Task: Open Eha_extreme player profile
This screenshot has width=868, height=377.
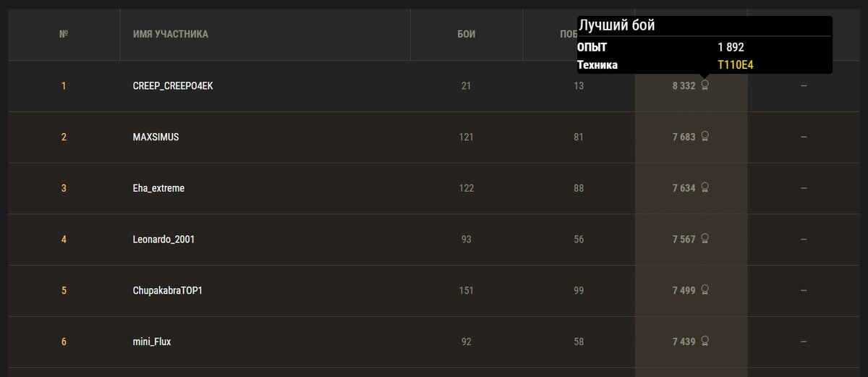Action: pos(158,188)
